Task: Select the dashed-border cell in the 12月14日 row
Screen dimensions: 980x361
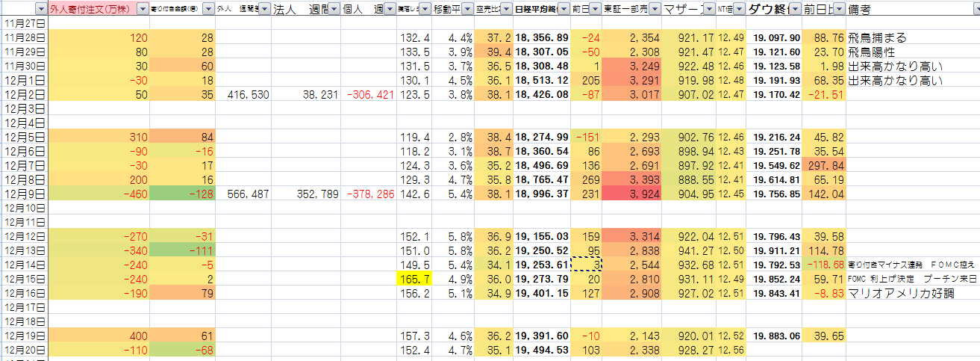Action: (586, 264)
